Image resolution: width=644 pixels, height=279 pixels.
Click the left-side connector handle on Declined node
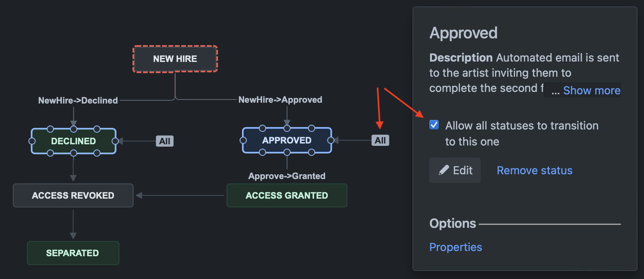(x=32, y=141)
